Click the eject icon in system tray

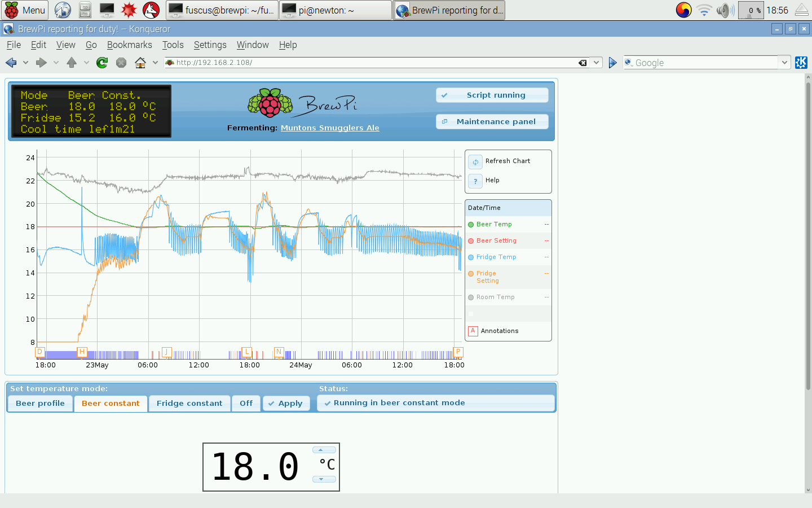pos(802,10)
